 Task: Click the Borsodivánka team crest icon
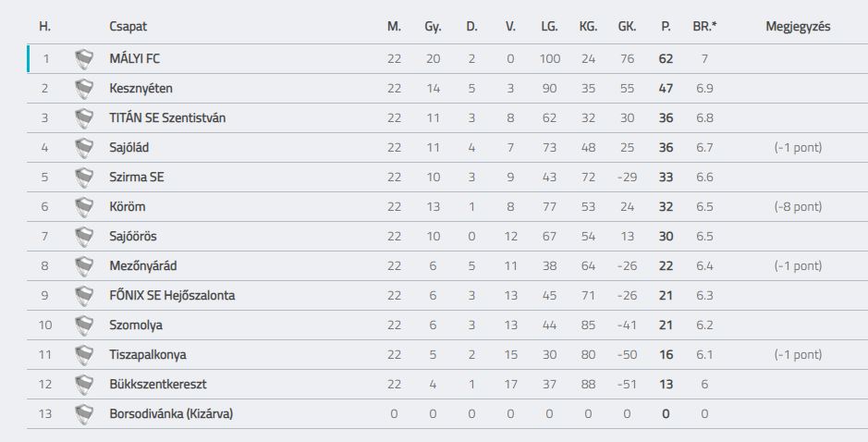[x=84, y=413]
